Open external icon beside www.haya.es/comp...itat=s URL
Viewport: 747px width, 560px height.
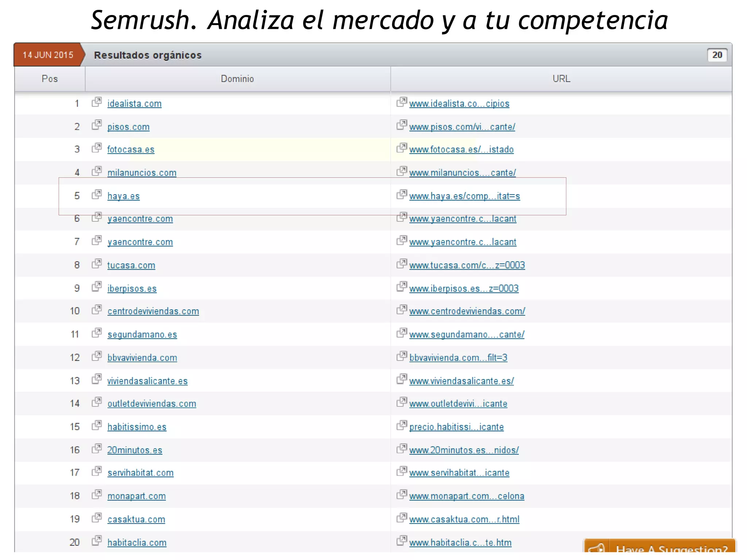click(402, 194)
